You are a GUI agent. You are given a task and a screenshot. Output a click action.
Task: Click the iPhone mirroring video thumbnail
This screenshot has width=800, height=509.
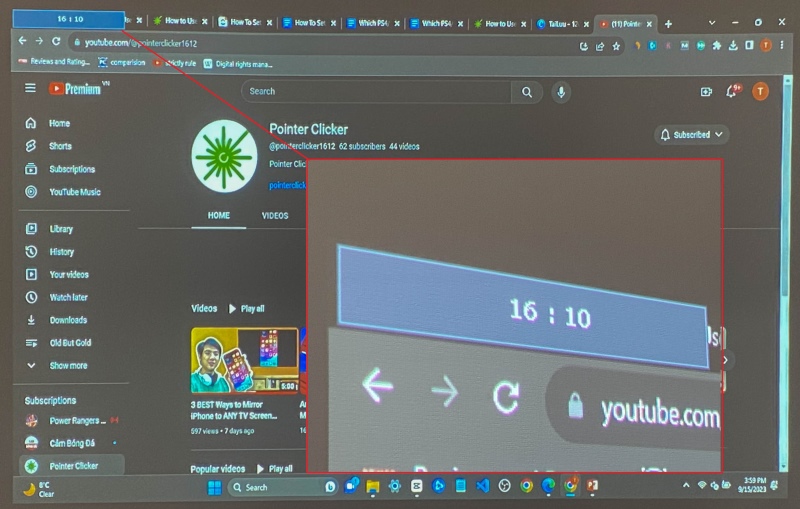tap(244, 361)
